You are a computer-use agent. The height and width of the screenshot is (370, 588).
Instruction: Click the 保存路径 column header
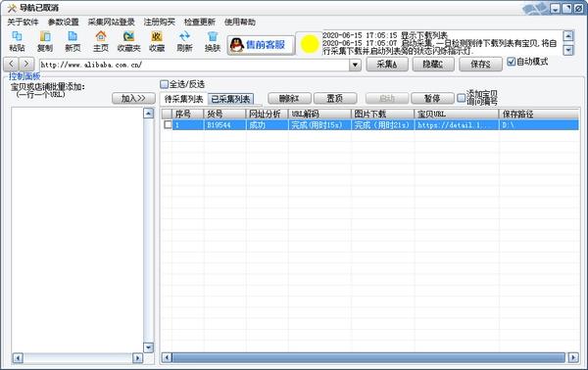pyautogui.click(x=539, y=114)
